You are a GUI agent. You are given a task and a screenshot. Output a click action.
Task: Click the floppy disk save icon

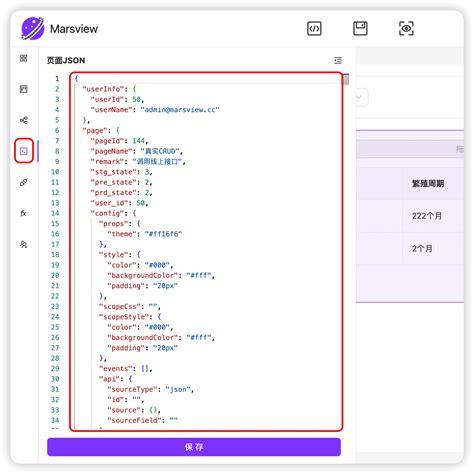(360, 28)
